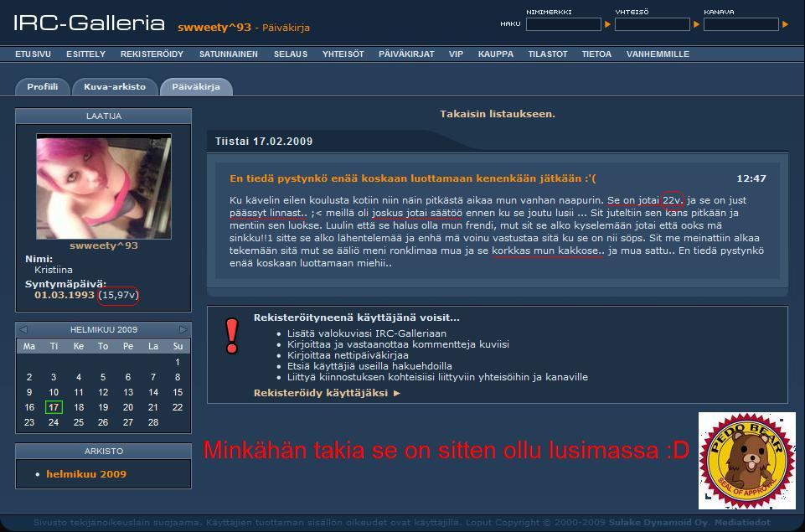Switch to the Päiväkirja tab

coord(196,87)
